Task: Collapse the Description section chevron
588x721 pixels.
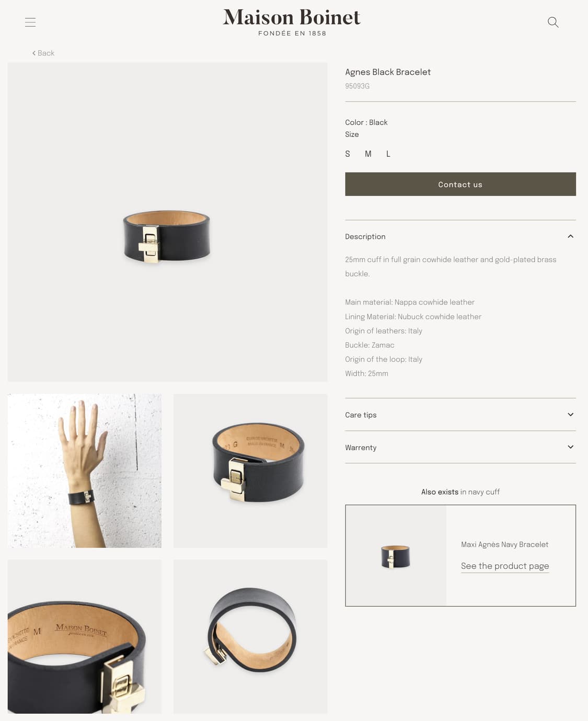Action: [570, 236]
